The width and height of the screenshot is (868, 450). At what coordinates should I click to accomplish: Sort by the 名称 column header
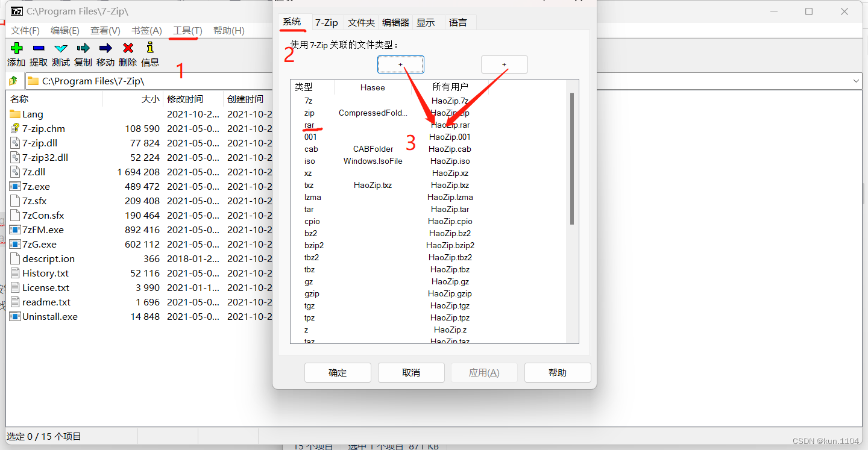point(55,99)
